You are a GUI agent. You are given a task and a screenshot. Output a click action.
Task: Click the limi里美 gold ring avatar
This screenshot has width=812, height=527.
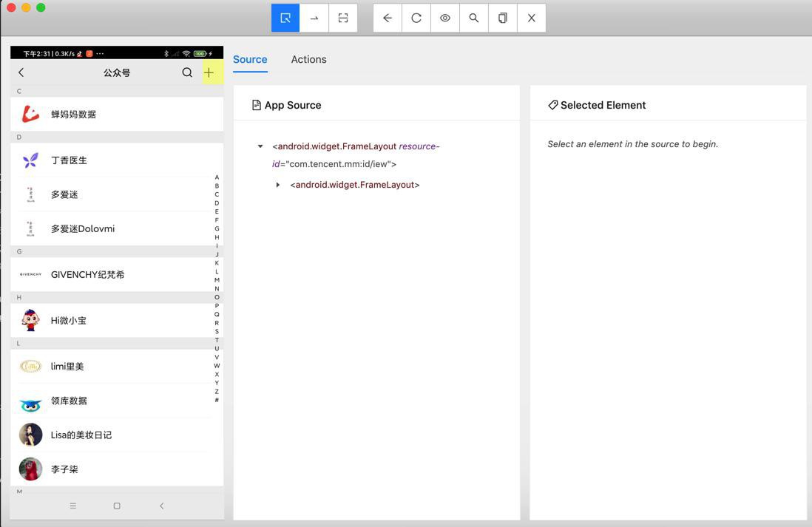click(x=30, y=367)
